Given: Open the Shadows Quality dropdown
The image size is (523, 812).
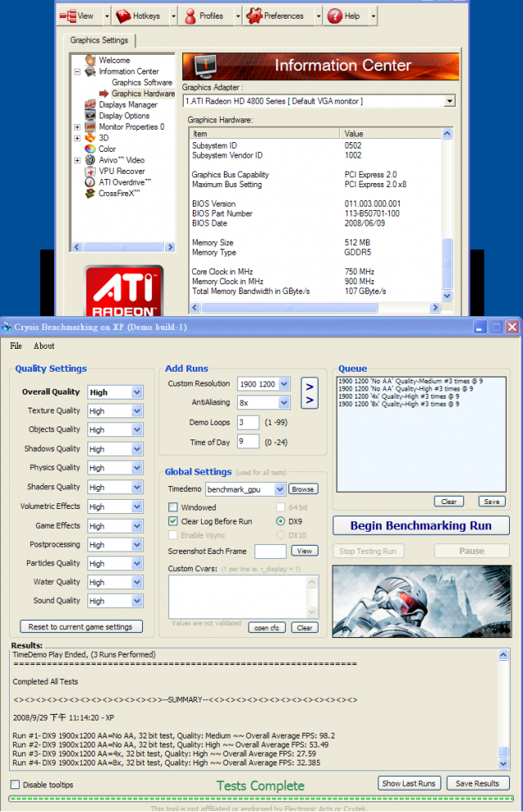Looking at the screenshot, I should click(x=136, y=449).
